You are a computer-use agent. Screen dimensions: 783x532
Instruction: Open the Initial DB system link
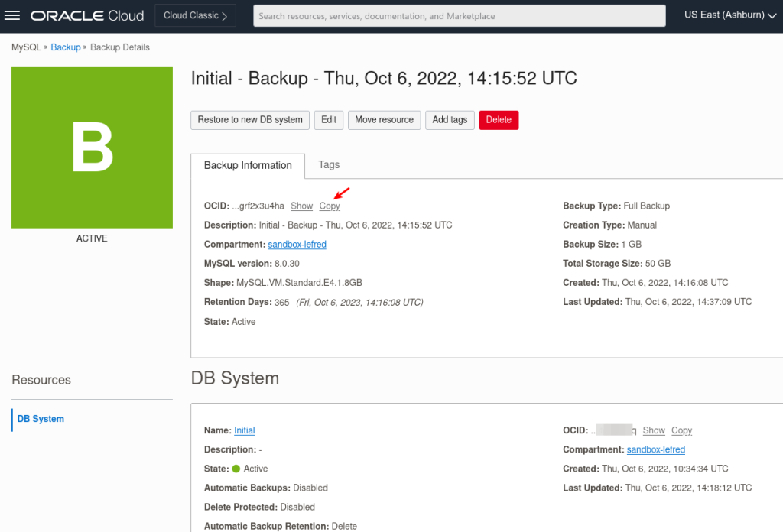[x=244, y=430]
